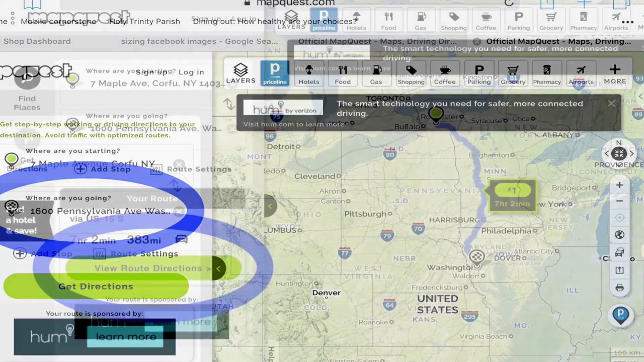
Task: Click the locate me crosshair control
Action: coord(620,218)
